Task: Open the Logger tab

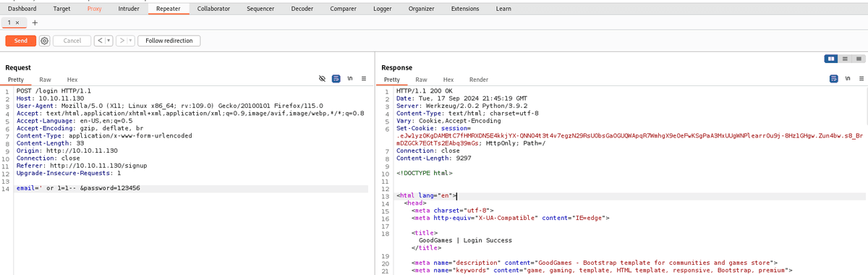Action: click(382, 8)
